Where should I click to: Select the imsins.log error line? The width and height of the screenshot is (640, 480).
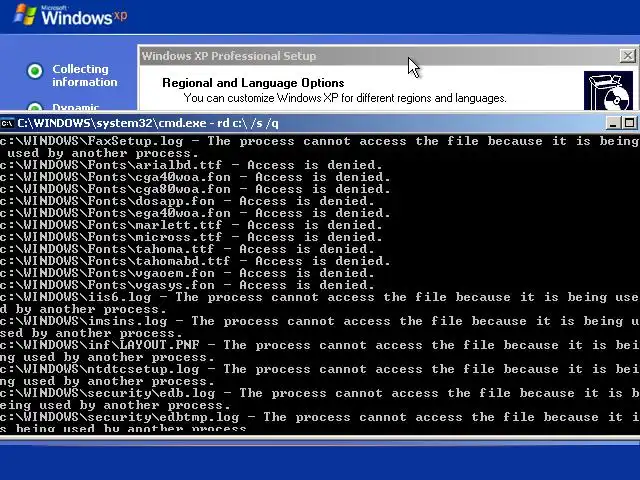[x=320, y=327]
